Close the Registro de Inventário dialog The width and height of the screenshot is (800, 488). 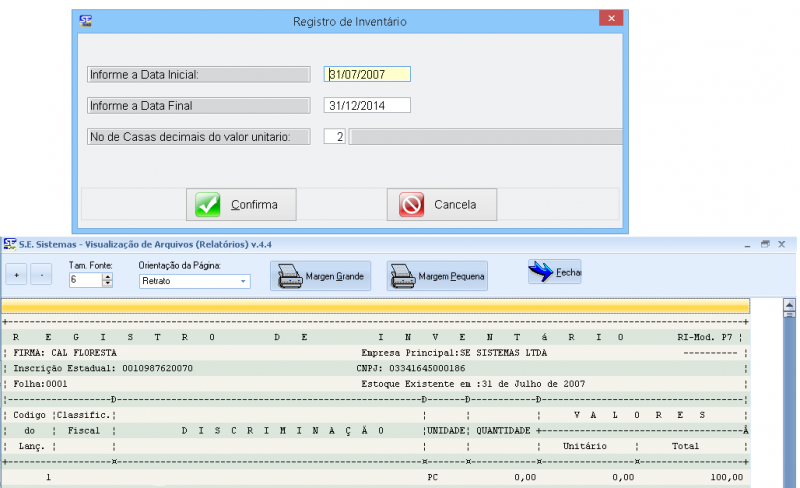tap(611, 20)
